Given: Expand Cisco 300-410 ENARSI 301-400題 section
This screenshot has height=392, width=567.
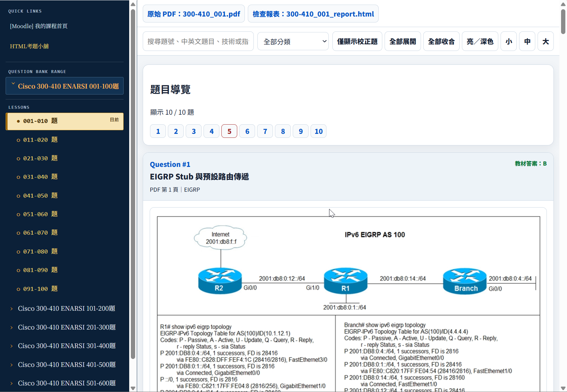Looking at the screenshot, I should [65, 346].
